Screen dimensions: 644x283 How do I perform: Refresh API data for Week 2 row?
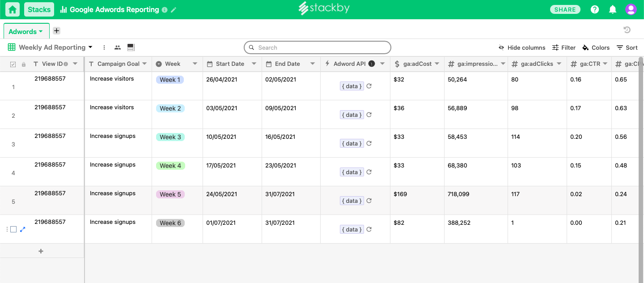point(369,115)
